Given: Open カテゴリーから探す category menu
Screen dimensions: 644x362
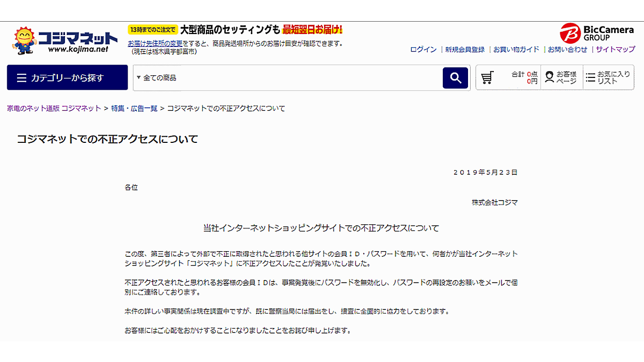Looking at the screenshot, I should pyautogui.click(x=67, y=77).
